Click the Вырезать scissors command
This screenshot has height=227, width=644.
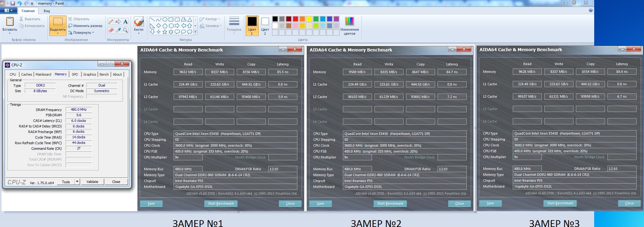coord(30,19)
